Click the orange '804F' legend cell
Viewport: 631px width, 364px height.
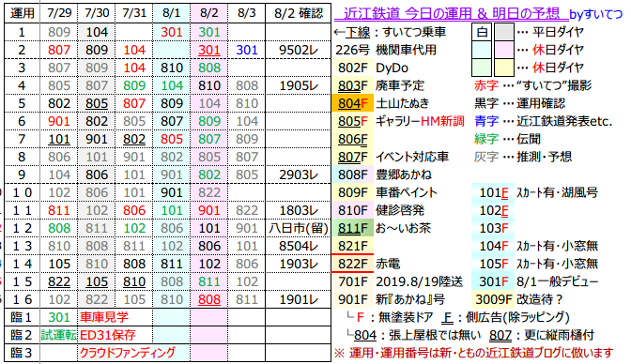coord(352,103)
